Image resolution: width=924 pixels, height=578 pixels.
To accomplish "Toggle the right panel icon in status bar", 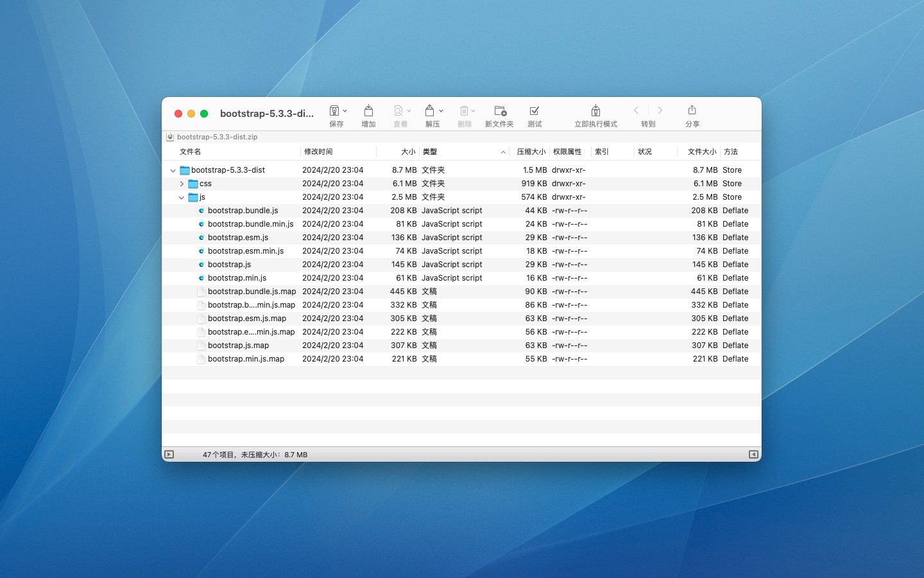I will click(753, 454).
